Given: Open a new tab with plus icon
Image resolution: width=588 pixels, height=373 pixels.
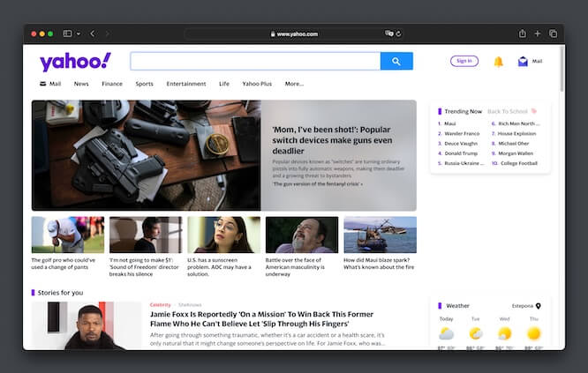Looking at the screenshot, I should 538,34.
